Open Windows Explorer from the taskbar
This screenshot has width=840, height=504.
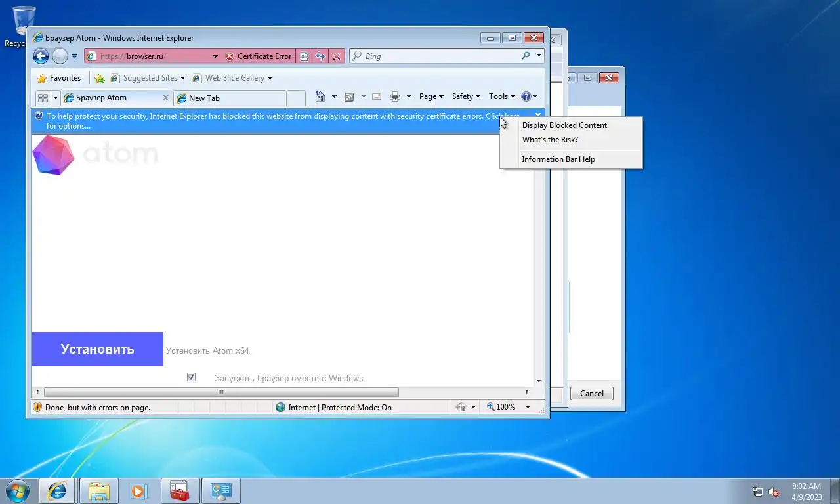pyautogui.click(x=98, y=491)
